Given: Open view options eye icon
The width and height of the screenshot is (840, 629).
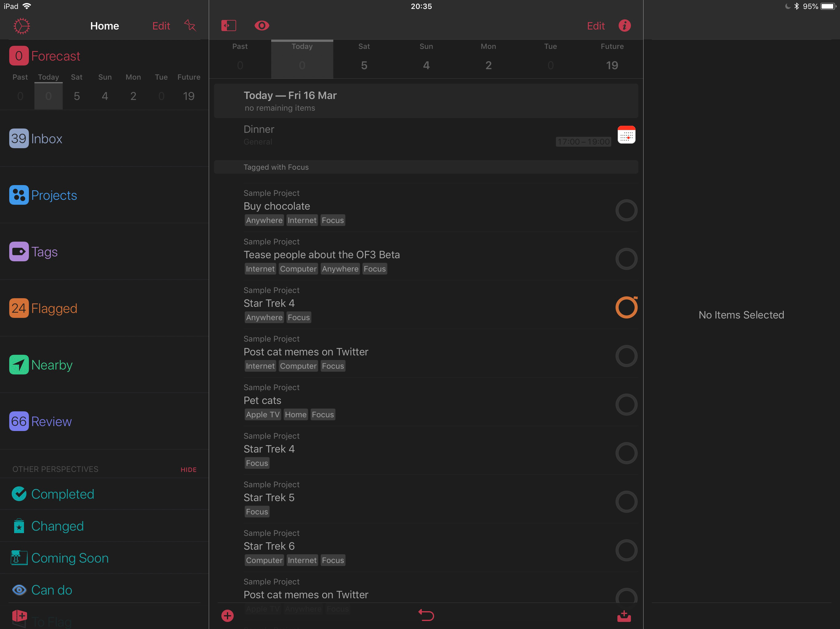Looking at the screenshot, I should pos(262,26).
